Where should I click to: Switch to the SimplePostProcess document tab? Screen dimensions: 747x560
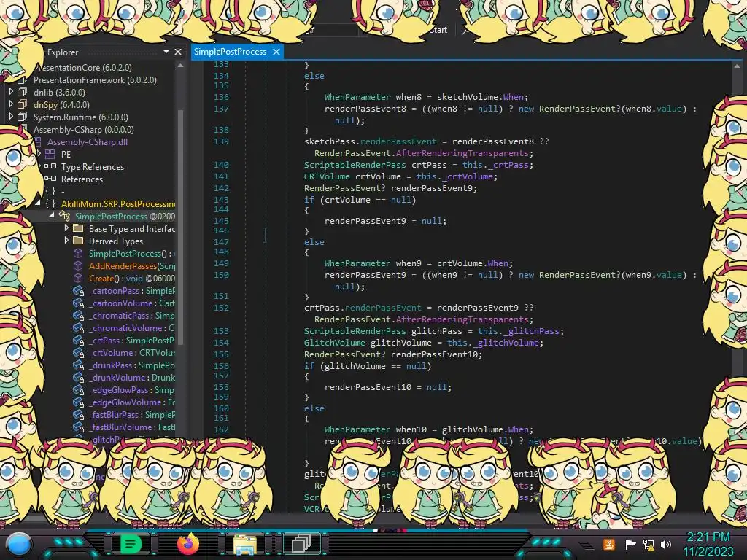[x=230, y=52]
